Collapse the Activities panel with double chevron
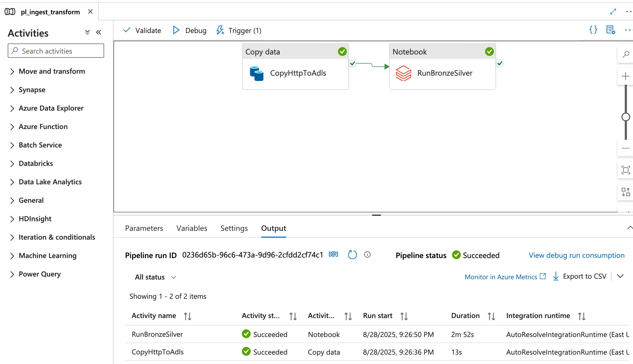The width and height of the screenshot is (633, 364). click(98, 32)
